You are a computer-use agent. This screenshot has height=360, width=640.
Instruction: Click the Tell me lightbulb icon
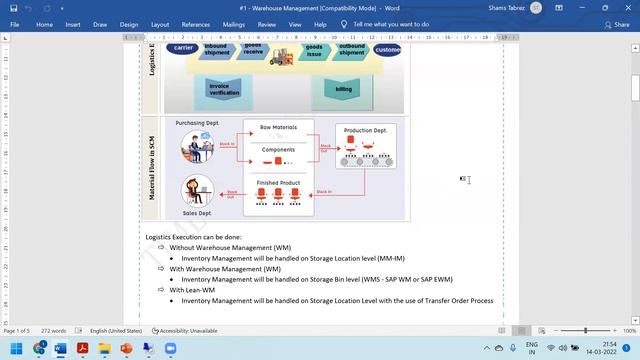click(x=344, y=24)
